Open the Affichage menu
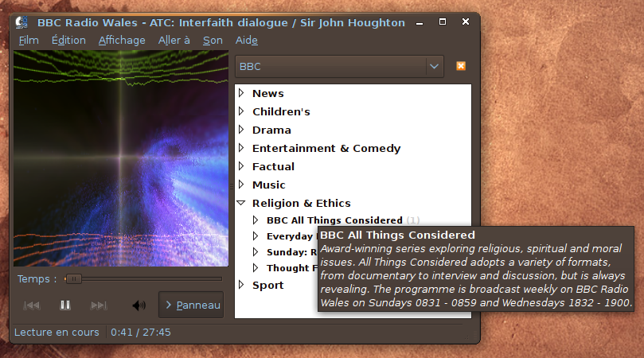Viewport: 644px width, 358px height. coord(122,41)
